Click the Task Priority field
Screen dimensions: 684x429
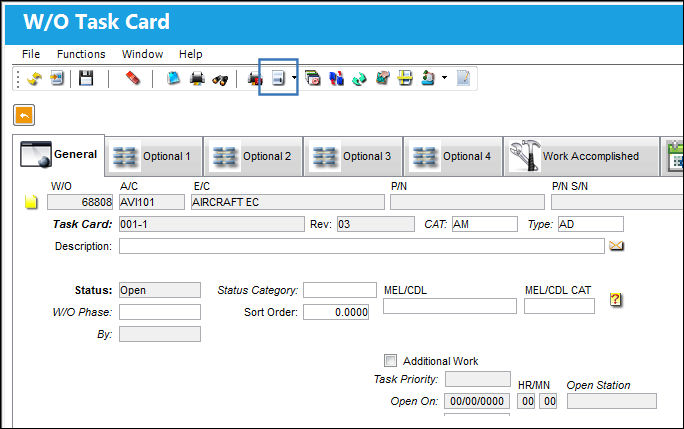[x=478, y=379]
